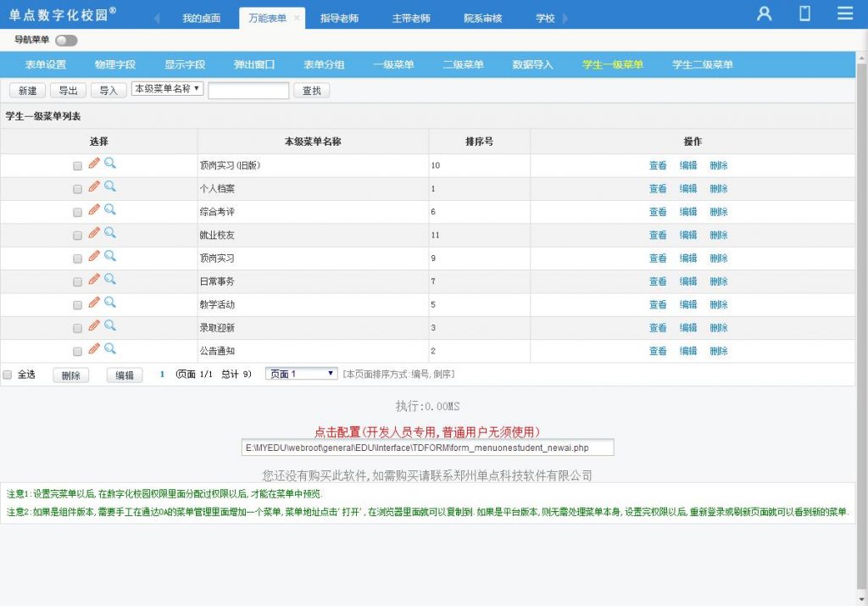Click pencil edit icon for 录取迎新 row

click(94, 326)
